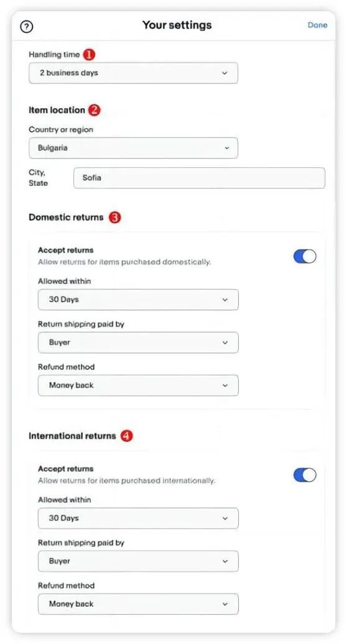Expand domestic Allowed within 30 Days dropdown
Viewport: 346px width, 644px height.
138,300
